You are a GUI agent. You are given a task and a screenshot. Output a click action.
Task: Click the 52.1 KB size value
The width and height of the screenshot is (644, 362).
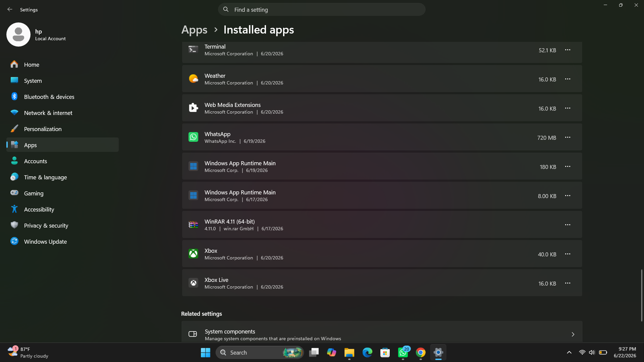tap(547, 50)
